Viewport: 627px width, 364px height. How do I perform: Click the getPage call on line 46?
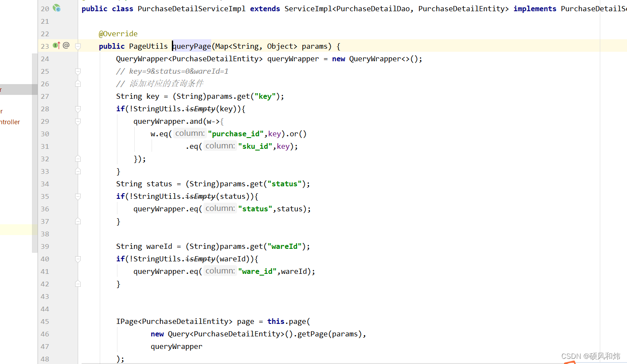(x=313, y=334)
